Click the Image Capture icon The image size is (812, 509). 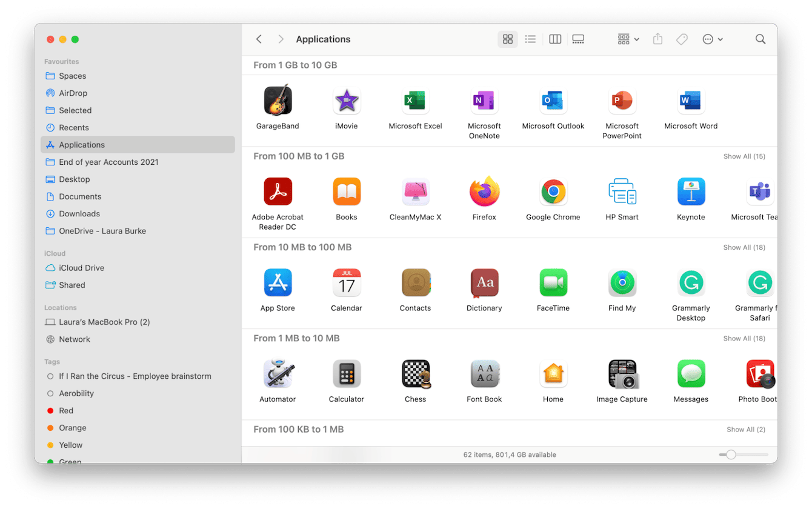tap(622, 373)
